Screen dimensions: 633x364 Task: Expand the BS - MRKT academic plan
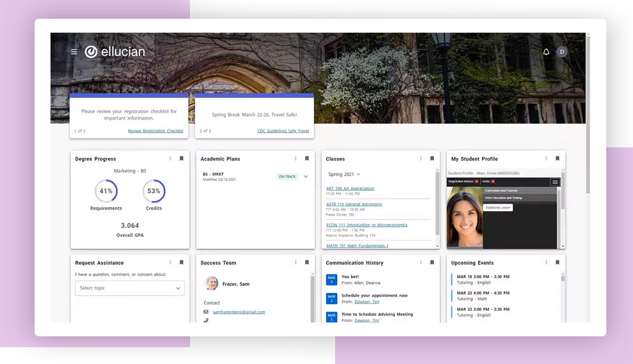click(306, 177)
